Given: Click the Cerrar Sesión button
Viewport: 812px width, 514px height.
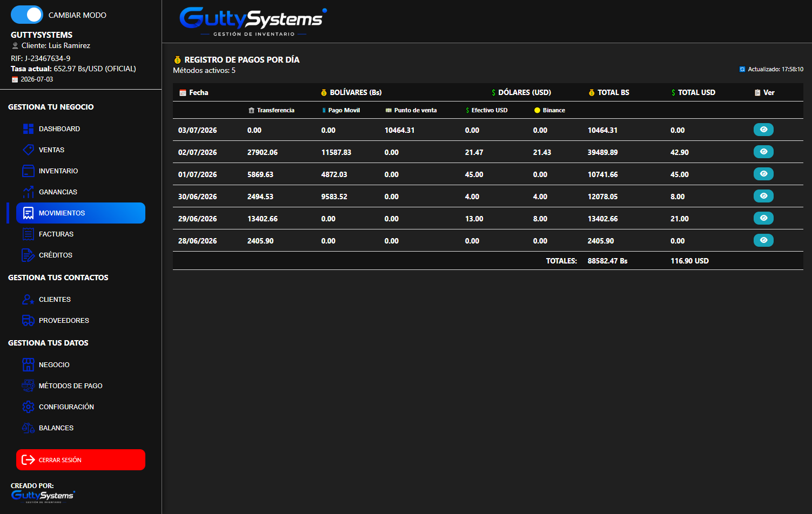Looking at the screenshot, I should pos(80,459).
